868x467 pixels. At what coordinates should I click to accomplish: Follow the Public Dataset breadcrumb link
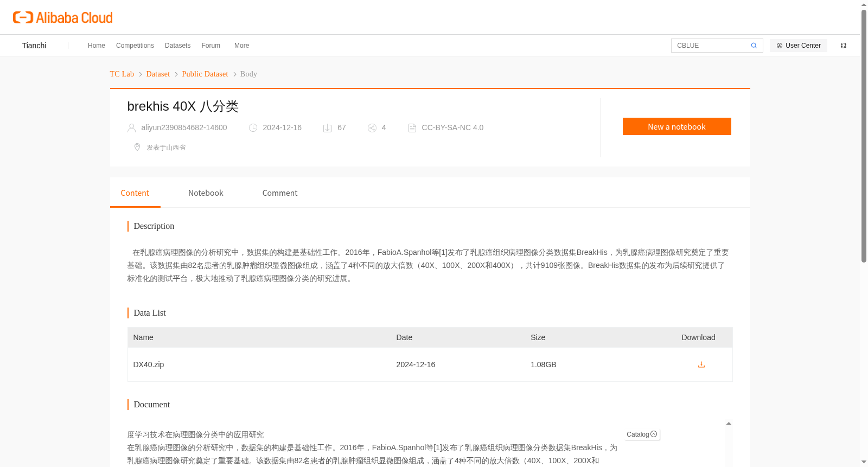205,74
